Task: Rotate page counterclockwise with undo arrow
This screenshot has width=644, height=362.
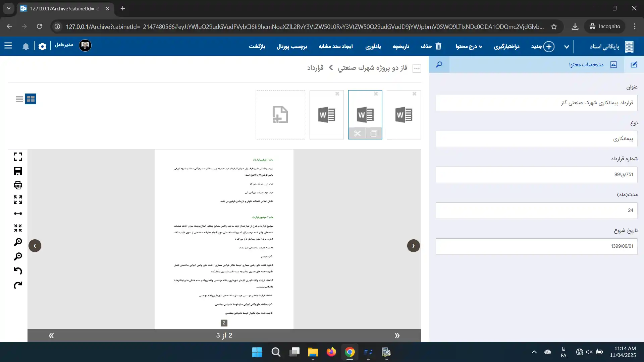Action: (18, 270)
